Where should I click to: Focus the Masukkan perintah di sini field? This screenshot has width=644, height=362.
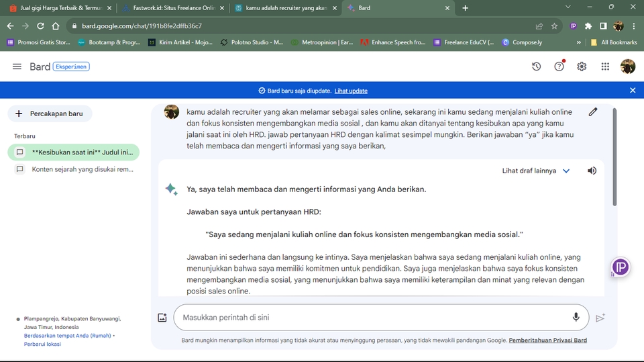coord(381,318)
